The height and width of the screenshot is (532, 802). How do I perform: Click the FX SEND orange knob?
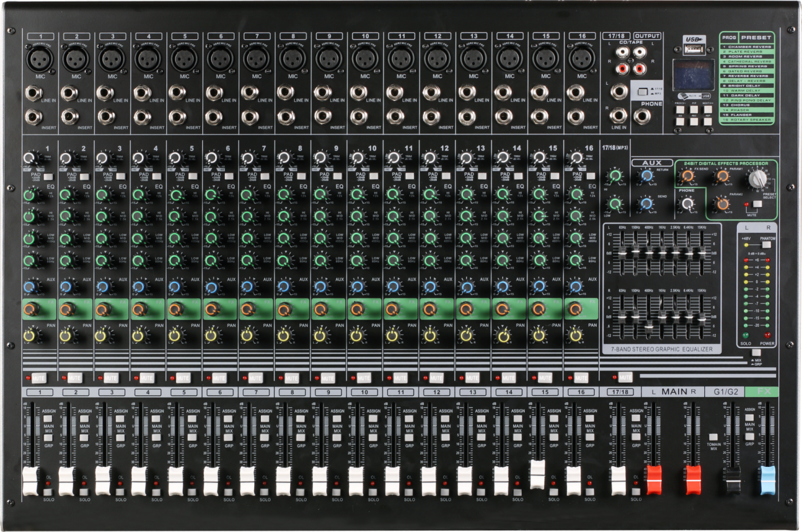pos(688,176)
